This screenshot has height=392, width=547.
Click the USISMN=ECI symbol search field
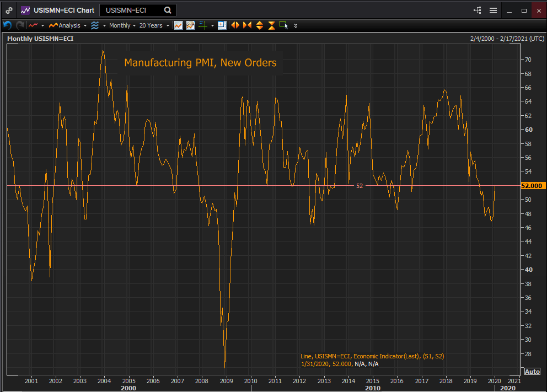pos(132,10)
